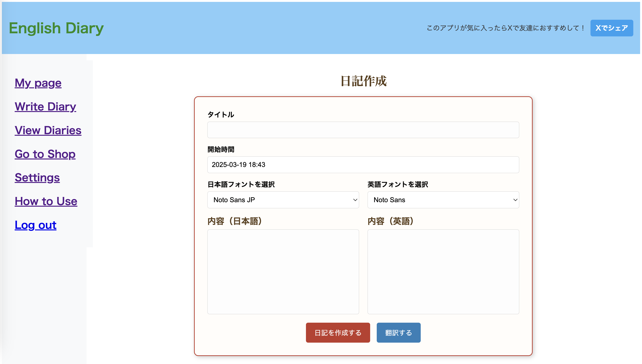Click inside the 内容（英語）textarea
642x364 pixels.
pyautogui.click(x=443, y=272)
